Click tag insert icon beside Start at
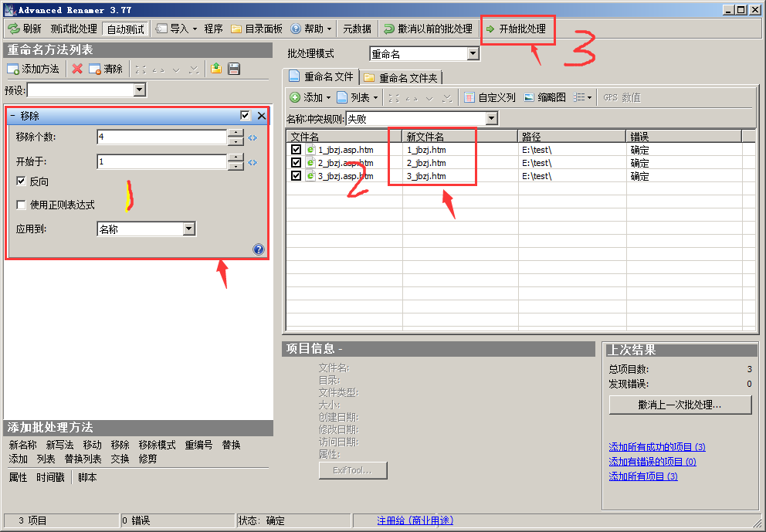The image size is (766, 532). (x=253, y=162)
